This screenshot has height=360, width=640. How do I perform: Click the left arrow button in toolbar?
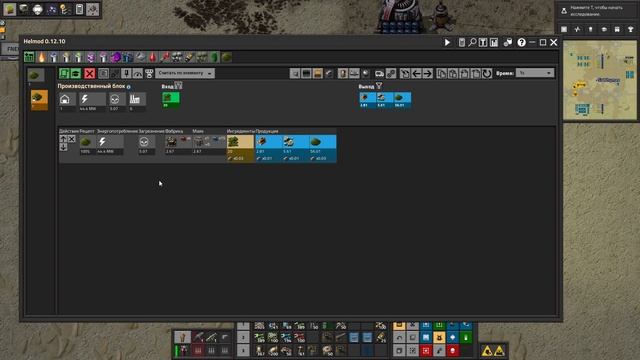point(416,73)
